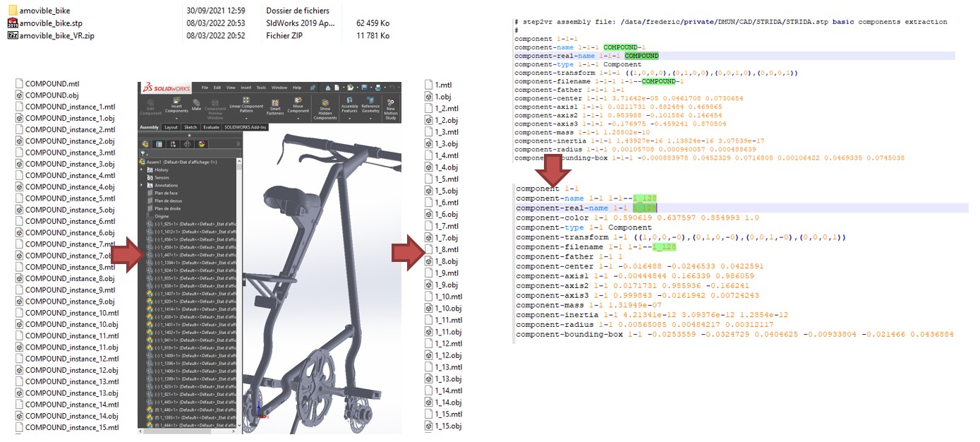The height and width of the screenshot is (442, 980).
Task: Open the PropertyManager panel tab icon
Action: [x=159, y=144]
